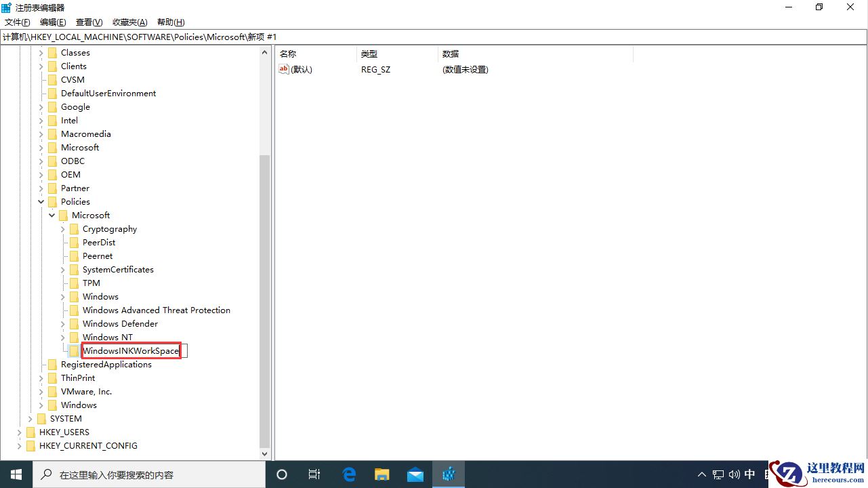868x488 pixels.
Task: Click the 类型 column header
Action: 369,53
